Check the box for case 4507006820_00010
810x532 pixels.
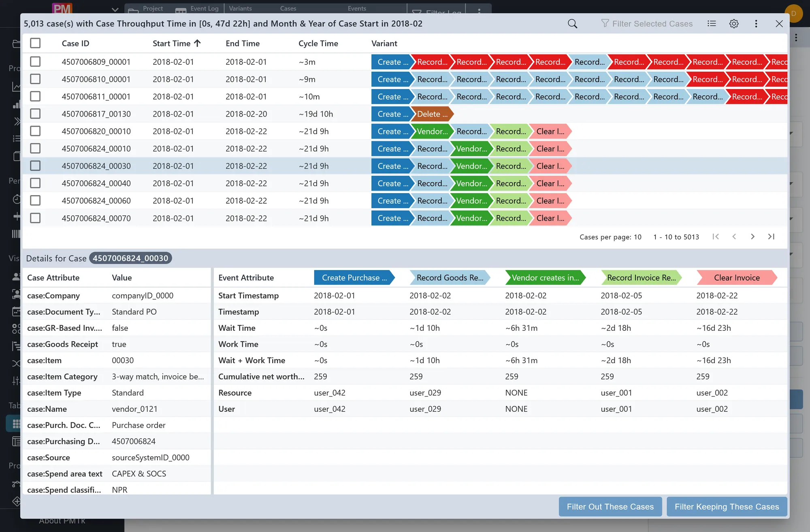click(35, 131)
